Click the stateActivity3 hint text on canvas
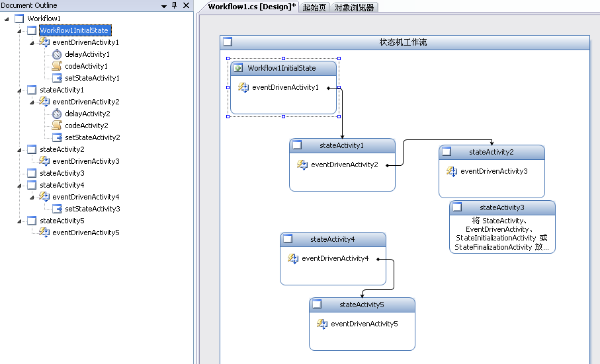 501,234
